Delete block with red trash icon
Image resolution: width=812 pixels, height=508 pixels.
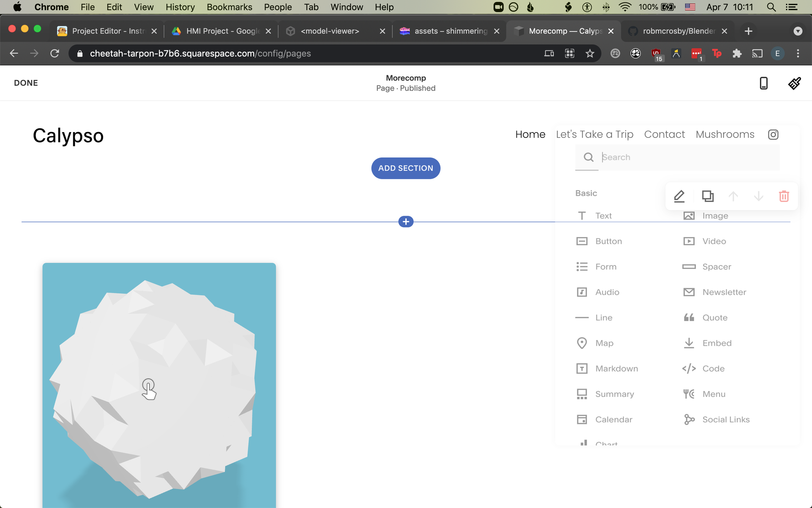[x=784, y=196]
